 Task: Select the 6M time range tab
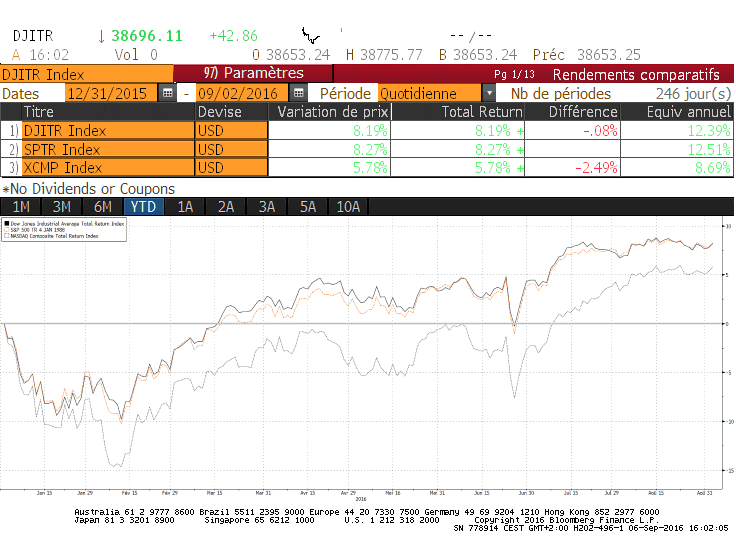click(102, 207)
